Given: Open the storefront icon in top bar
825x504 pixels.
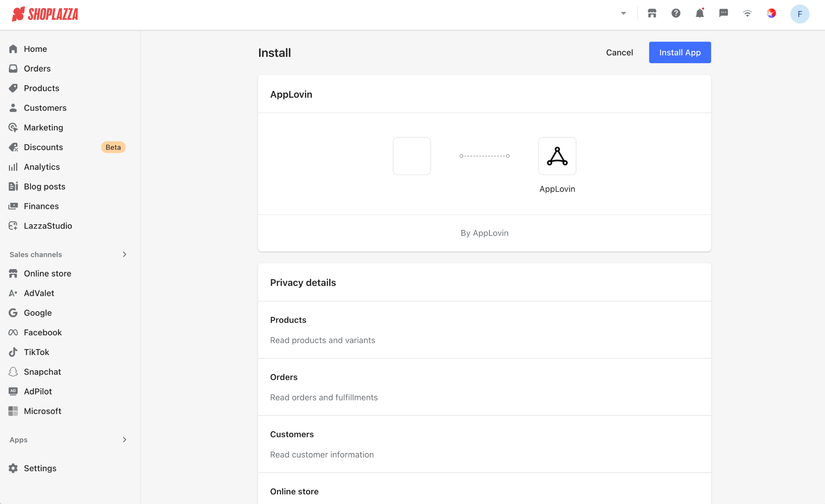Looking at the screenshot, I should tap(652, 13).
